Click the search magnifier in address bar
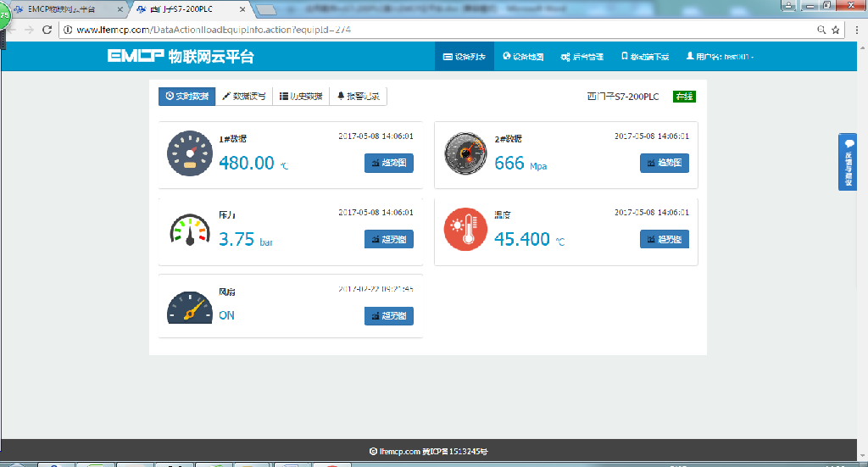Image resolution: width=868 pixels, height=467 pixels. click(821, 30)
